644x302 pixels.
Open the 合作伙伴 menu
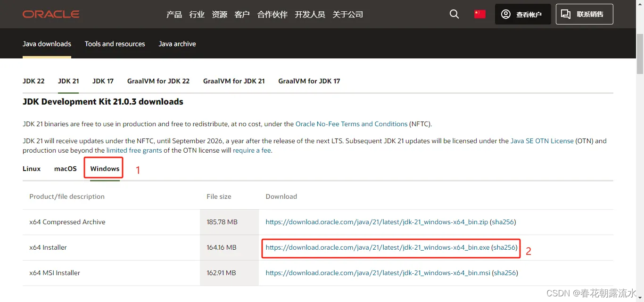pyautogui.click(x=272, y=15)
